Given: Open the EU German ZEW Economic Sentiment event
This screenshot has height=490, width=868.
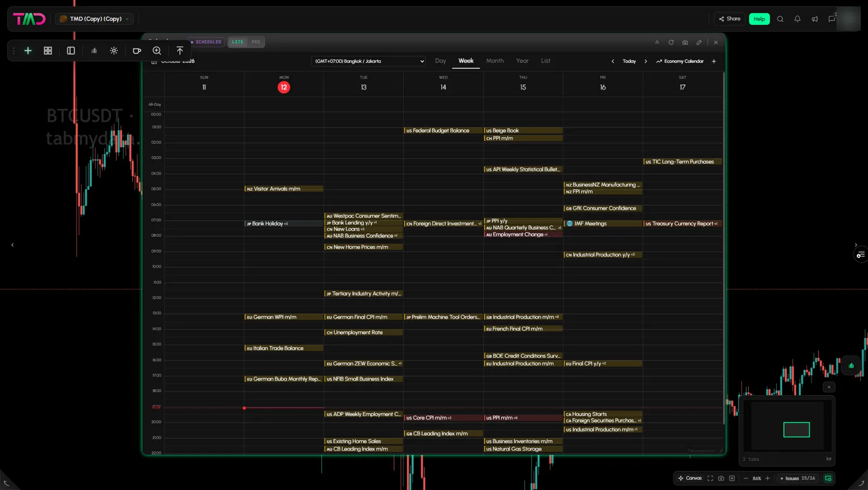Looking at the screenshot, I should (363, 364).
